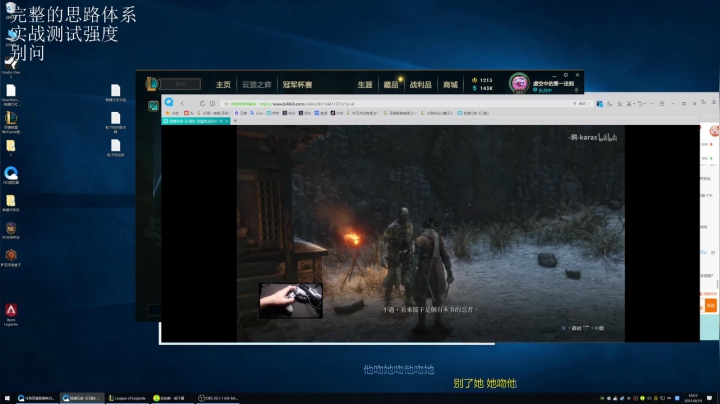This screenshot has height=404, width=720.
Task: Reload the bilibili page in browser
Action: (x=202, y=103)
